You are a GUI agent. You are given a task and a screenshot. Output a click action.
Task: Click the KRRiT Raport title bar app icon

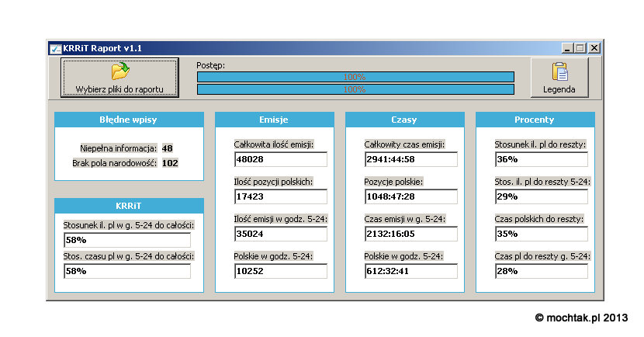pyautogui.click(x=54, y=49)
